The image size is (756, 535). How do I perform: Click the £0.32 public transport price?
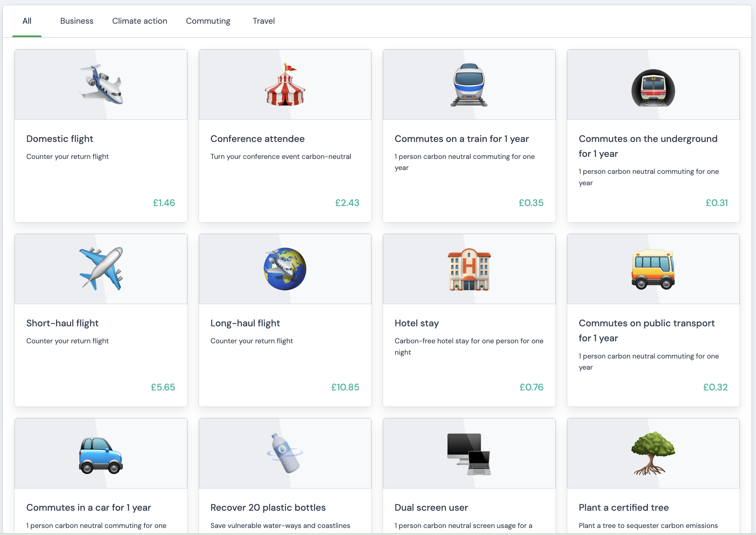coord(715,387)
